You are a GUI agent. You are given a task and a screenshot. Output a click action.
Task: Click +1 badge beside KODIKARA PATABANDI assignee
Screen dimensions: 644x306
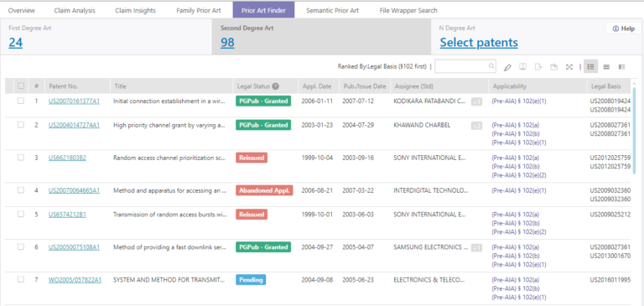pyautogui.click(x=476, y=101)
